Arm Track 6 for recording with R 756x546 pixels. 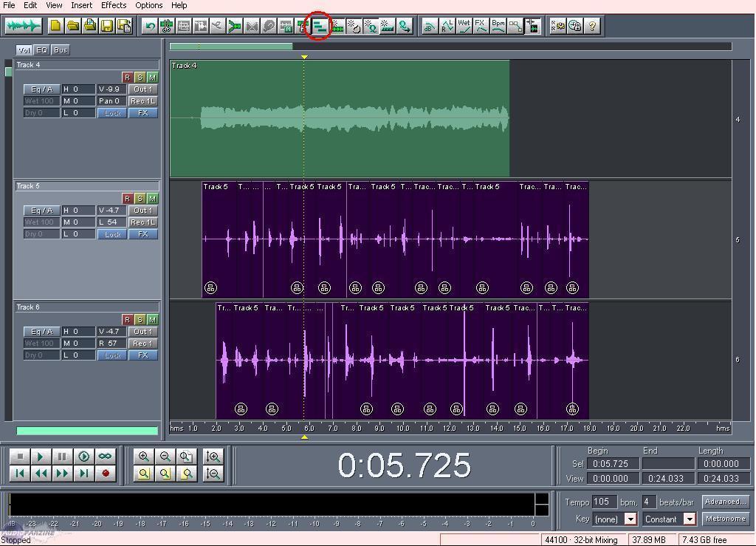[127, 319]
